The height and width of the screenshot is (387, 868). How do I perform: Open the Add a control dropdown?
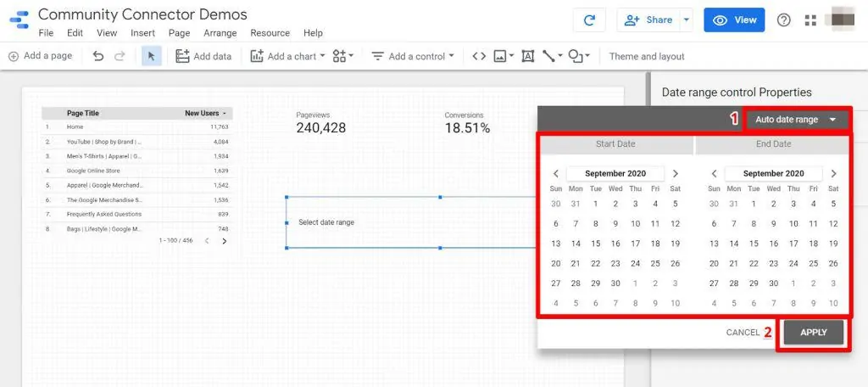point(413,56)
